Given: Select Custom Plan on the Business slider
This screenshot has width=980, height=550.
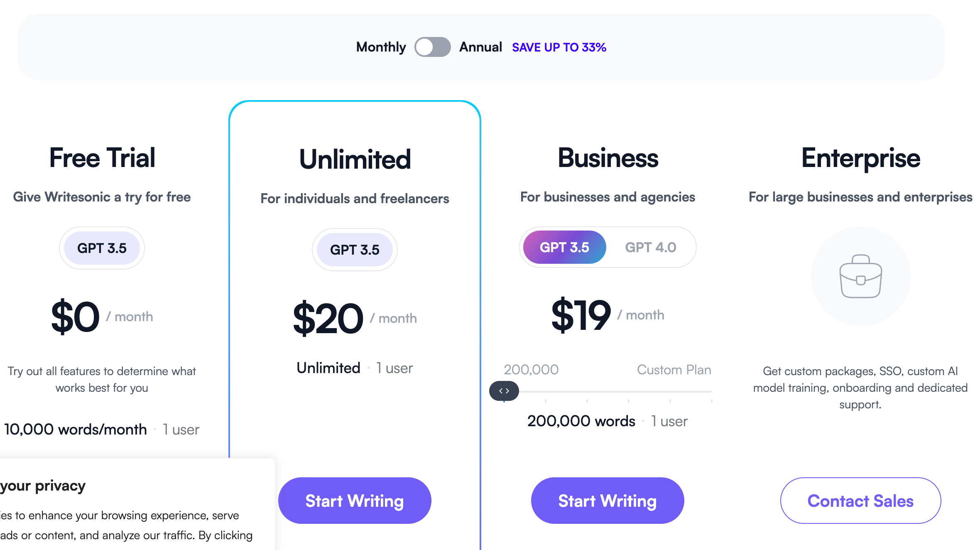Looking at the screenshot, I should pyautogui.click(x=674, y=370).
